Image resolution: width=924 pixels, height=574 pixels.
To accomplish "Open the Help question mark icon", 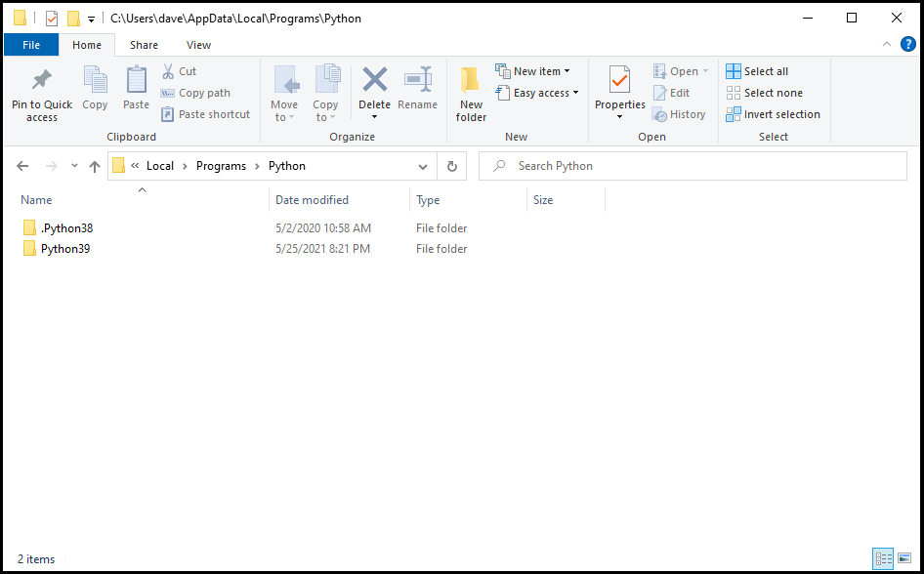I will (908, 44).
